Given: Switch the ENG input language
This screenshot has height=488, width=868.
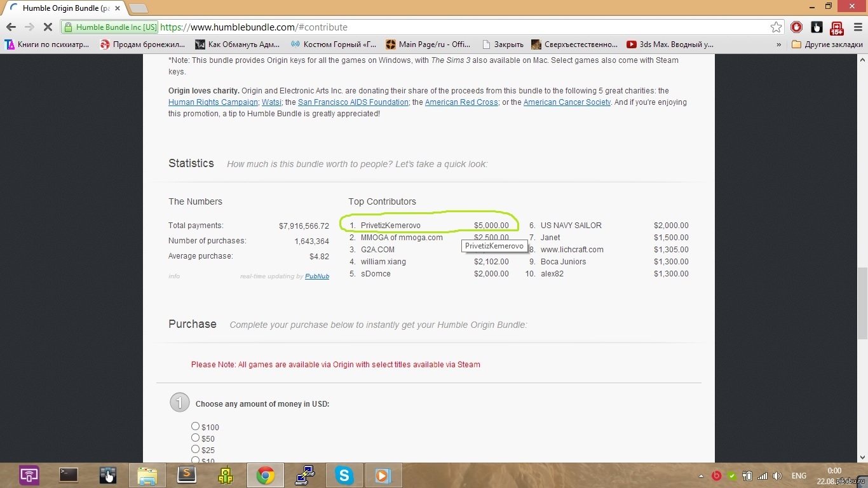Looking at the screenshot, I should tap(799, 476).
